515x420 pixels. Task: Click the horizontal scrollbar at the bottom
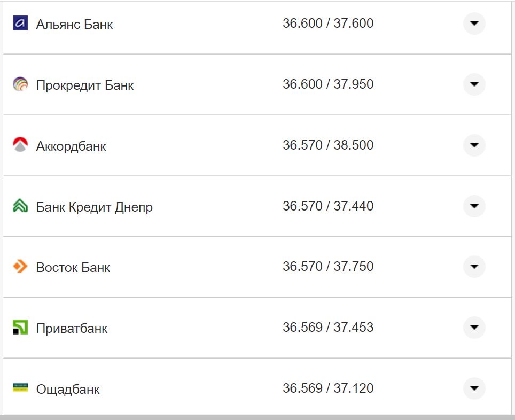(256, 417)
